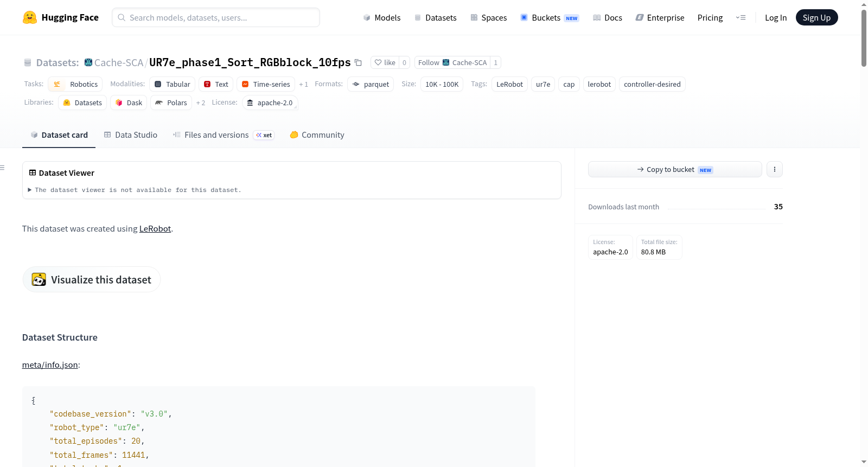868x467 pixels.
Task: Select the Dask library tag
Action: click(x=129, y=103)
